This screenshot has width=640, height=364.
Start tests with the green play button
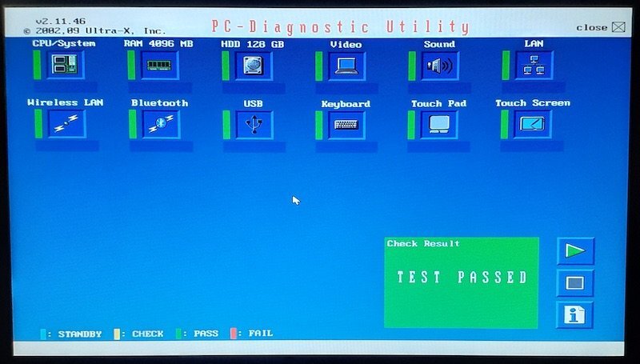coord(575,251)
